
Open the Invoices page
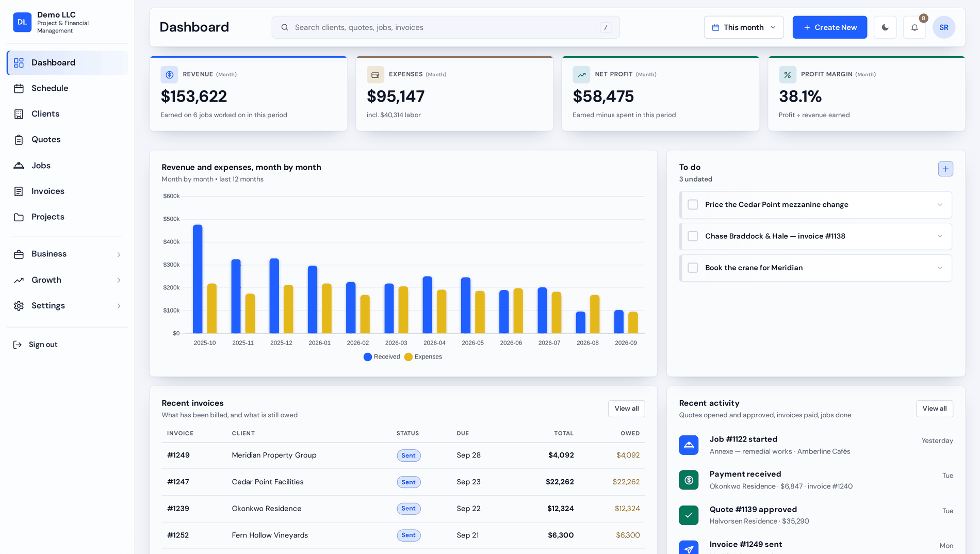67,191
